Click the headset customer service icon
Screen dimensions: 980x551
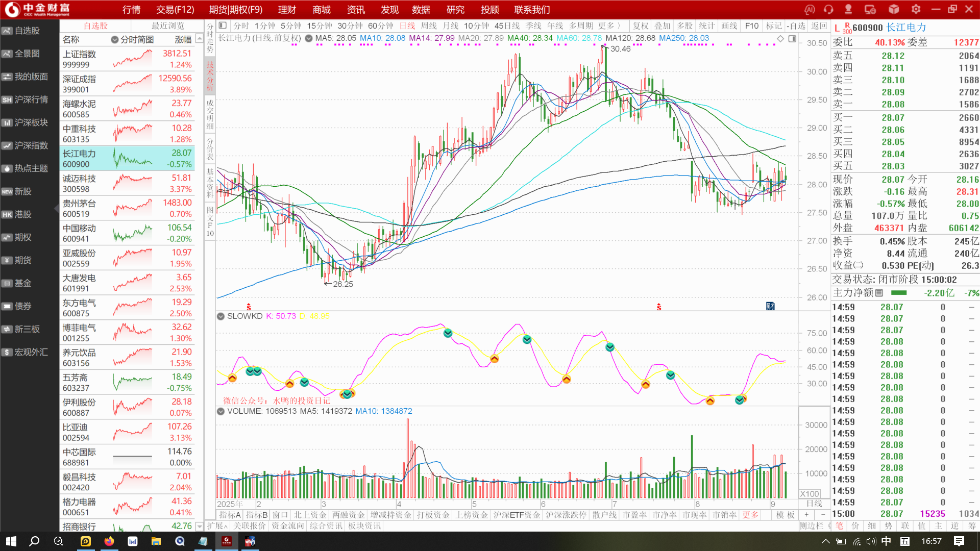coord(828,10)
